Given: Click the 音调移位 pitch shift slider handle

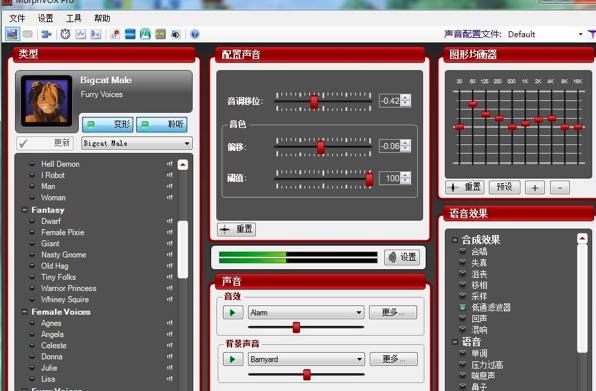Looking at the screenshot, I should pos(314,102).
